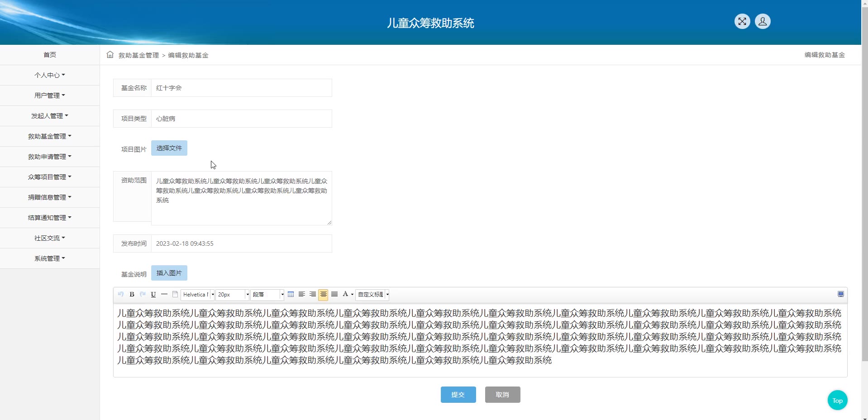This screenshot has width=868, height=420.
Task: Expand the 众筹项目管理 sidebar menu
Action: (x=50, y=177)
